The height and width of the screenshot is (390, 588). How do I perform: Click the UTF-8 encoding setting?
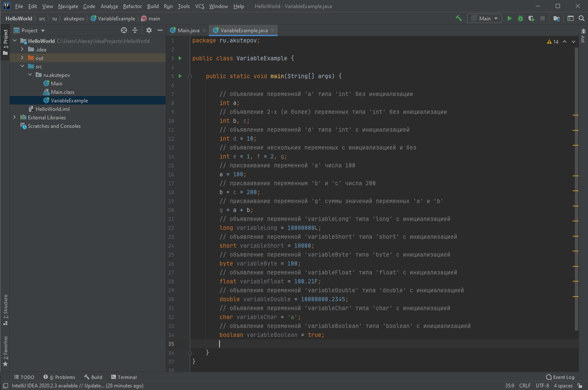542,386
